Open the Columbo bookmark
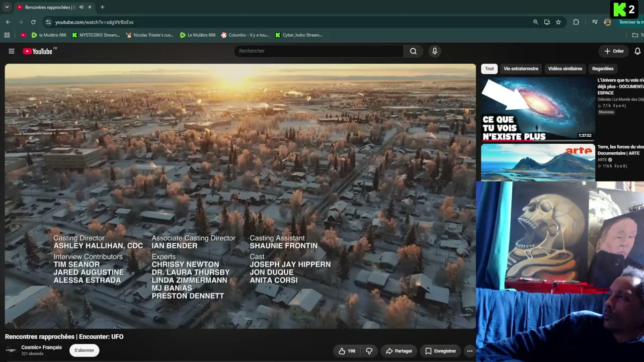This screenshot has height=362, width=644. click(x=246, y=35)
